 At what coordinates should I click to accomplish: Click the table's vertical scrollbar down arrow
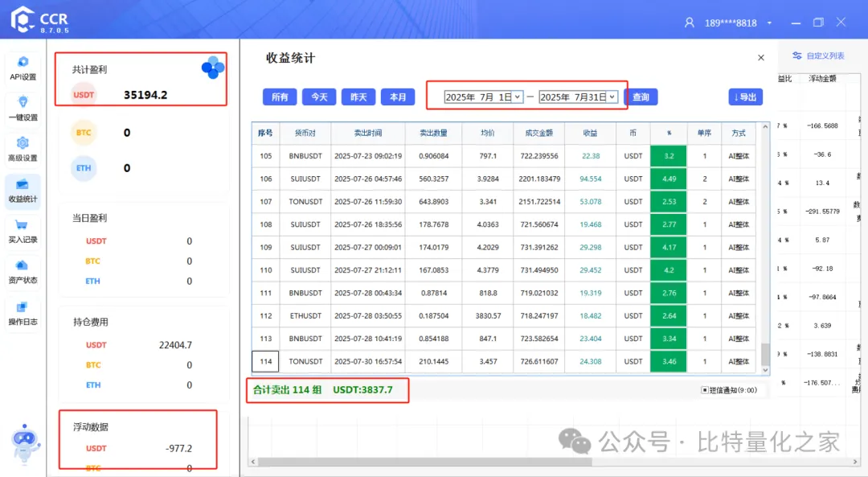coord(766,370)
